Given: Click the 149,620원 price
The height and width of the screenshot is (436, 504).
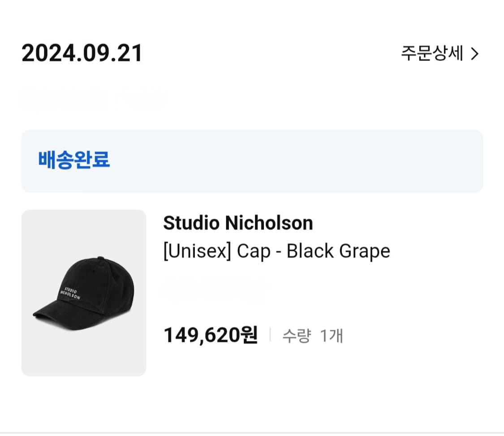Looking at the screenshot, I should pos(211,335).
